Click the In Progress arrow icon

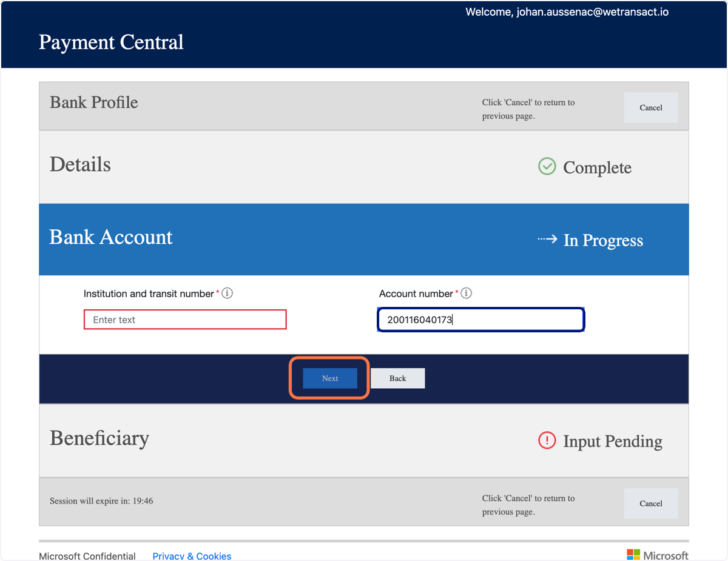click(x=547, y=240)
